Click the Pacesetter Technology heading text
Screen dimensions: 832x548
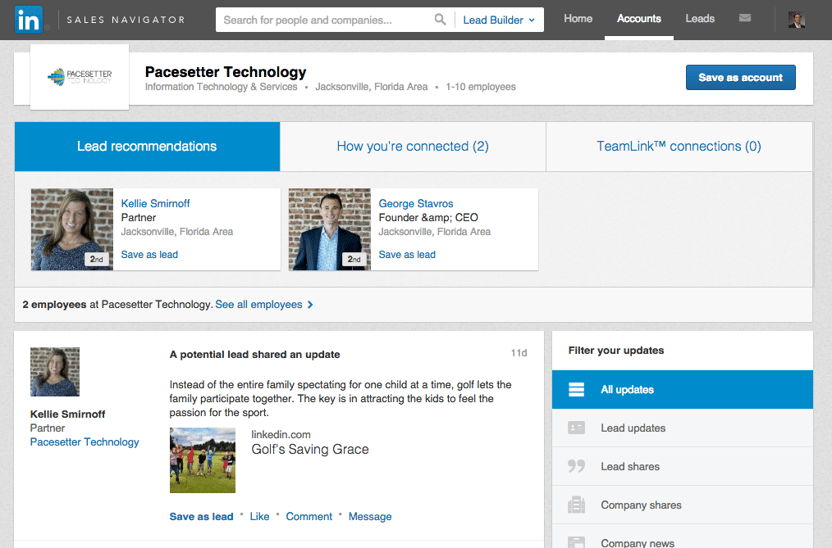click(x=226, y=72)
